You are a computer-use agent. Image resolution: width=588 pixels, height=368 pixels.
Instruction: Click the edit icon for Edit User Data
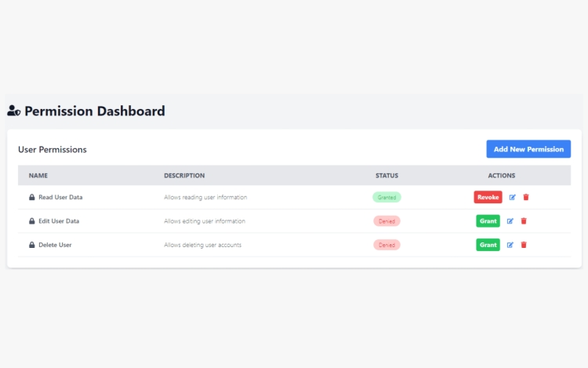[510, 221]
